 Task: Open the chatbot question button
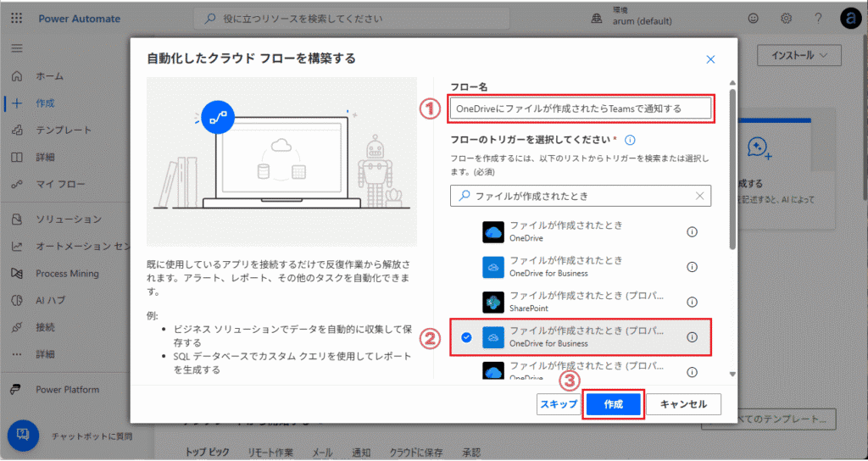[23, 436]
